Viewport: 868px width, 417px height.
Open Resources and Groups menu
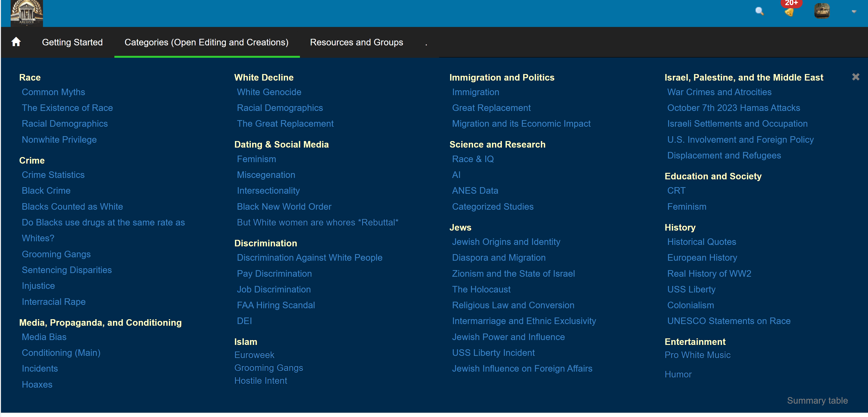[x=356, y=42]
